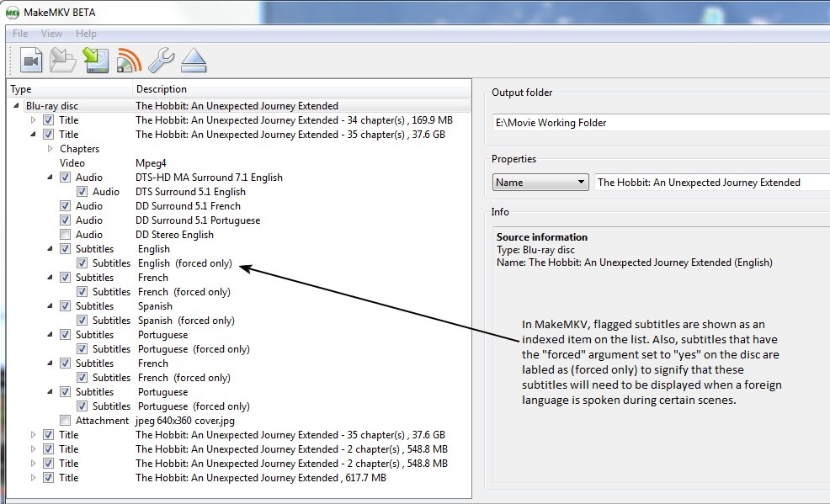This screenshot has height=504, width=830.
Task: Enable the DD Stereo English audio checkbox
Action: pos(65,234)
